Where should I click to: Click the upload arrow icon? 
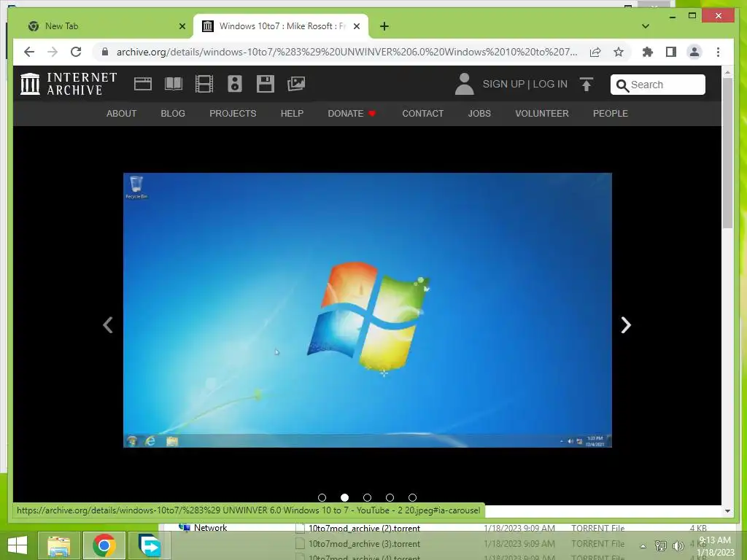[x=586, y=85]
